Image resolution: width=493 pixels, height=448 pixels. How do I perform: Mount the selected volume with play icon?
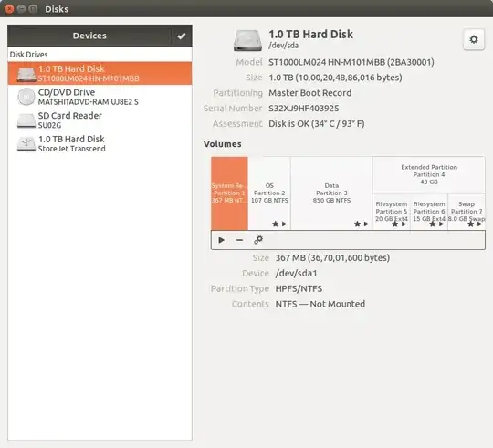[x=221, y=240]
